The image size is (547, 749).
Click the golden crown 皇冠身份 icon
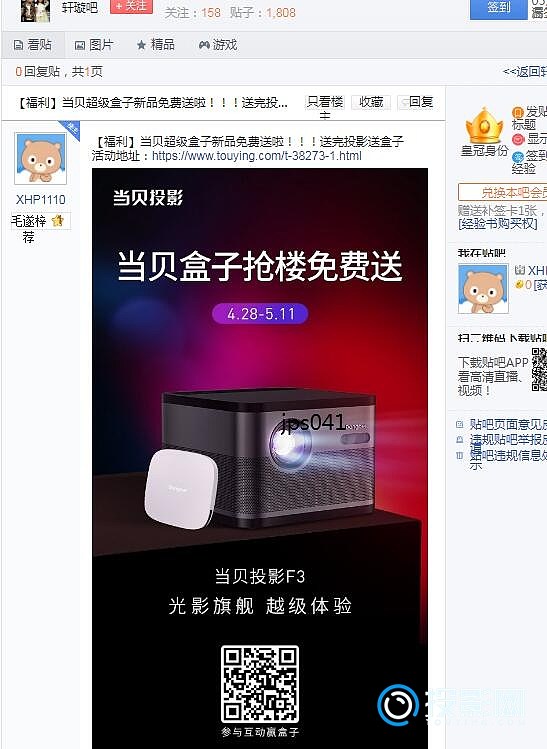point(484,126)
